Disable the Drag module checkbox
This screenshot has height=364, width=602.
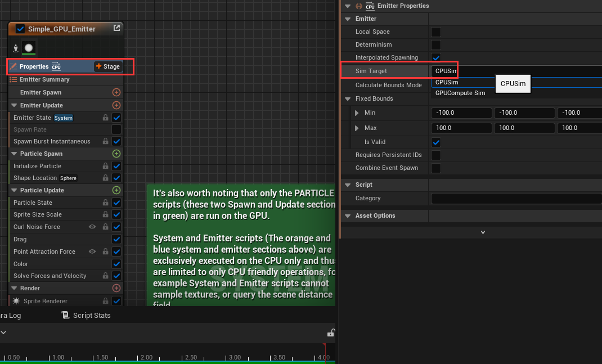(116, 239)
